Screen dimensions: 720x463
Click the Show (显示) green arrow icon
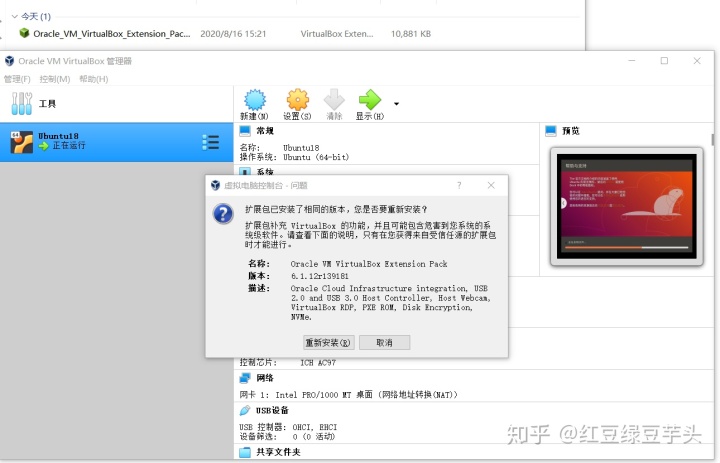tap(370, 100)
